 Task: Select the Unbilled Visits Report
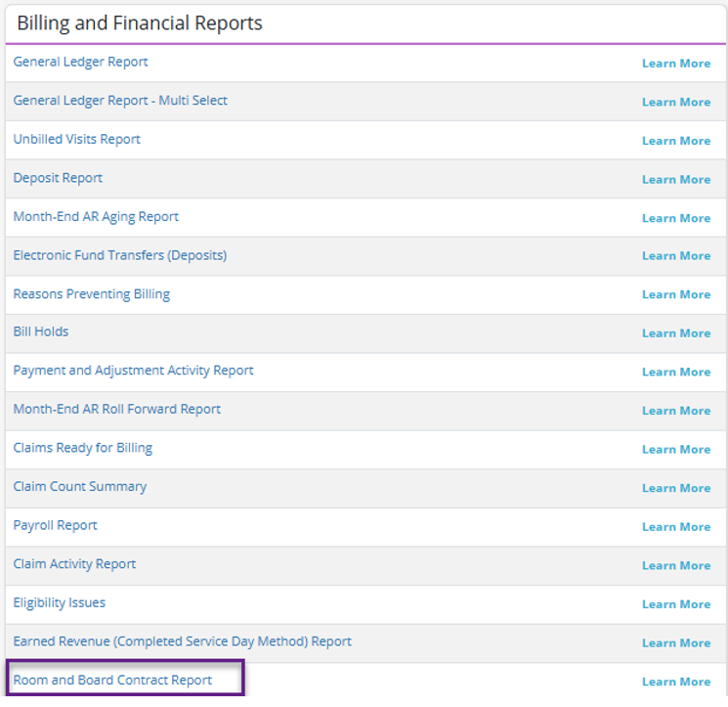76,139
